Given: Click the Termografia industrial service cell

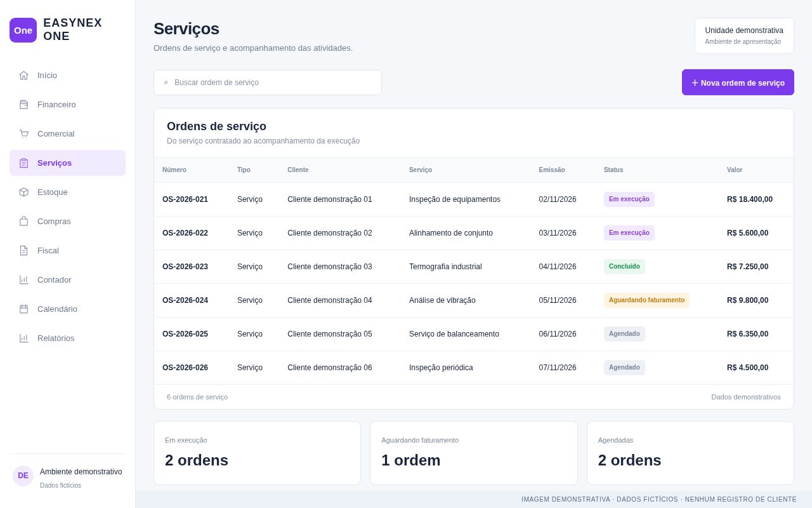Looking at the screenshot, I should point(445,267).
